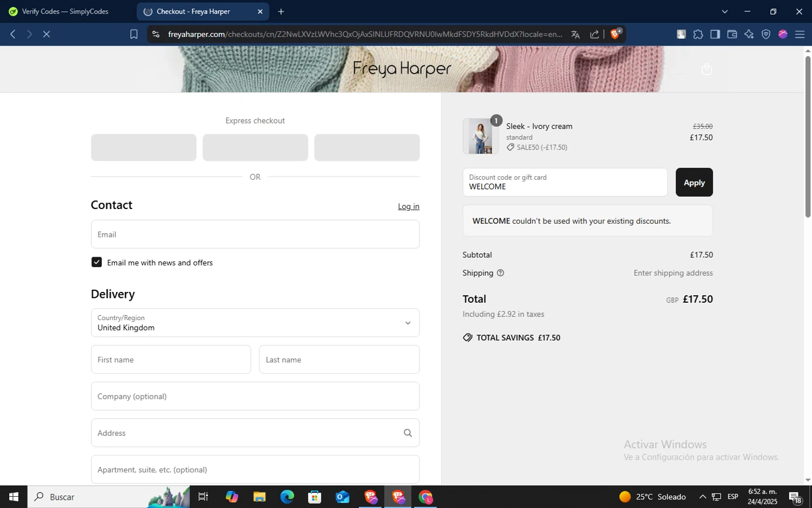Click the Log in link

(409, 206)
